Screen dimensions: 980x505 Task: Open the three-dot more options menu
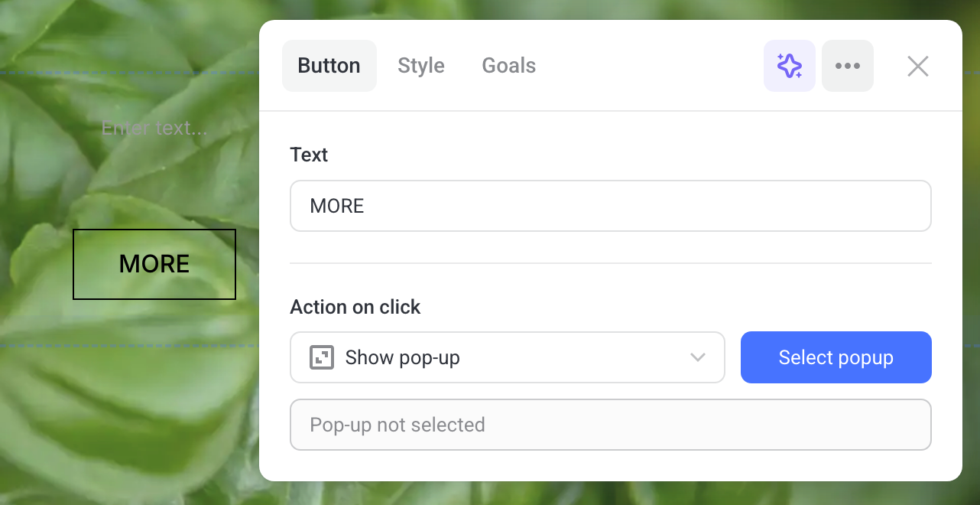[x=847, y=66]
